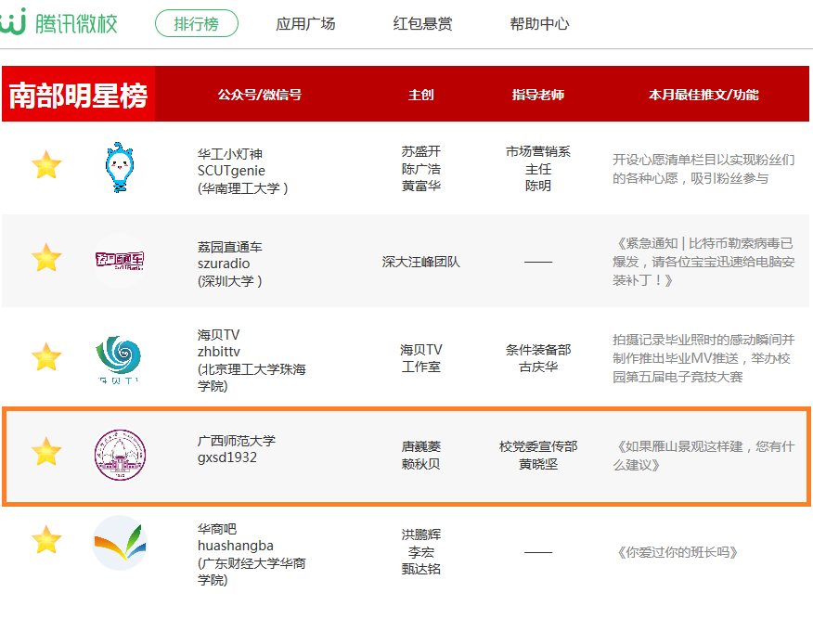Open the 应用广场 menu item
The image size is (813, 644).
305,24
